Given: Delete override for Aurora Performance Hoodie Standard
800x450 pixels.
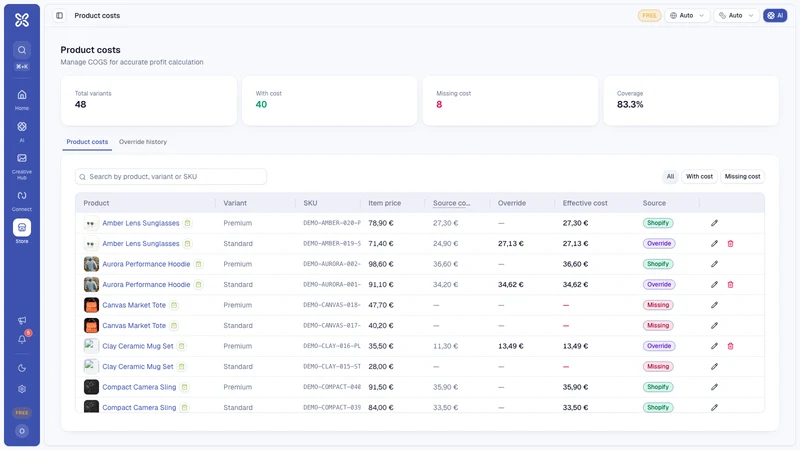Looking at the screenshot, I should (730, 284).
